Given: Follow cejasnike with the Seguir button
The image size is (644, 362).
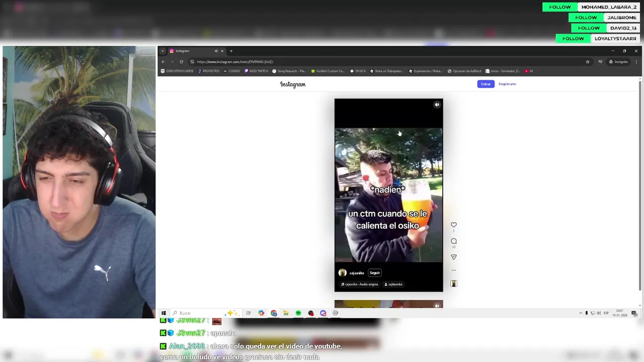Looking at the screenshot, I should (375, 273).
